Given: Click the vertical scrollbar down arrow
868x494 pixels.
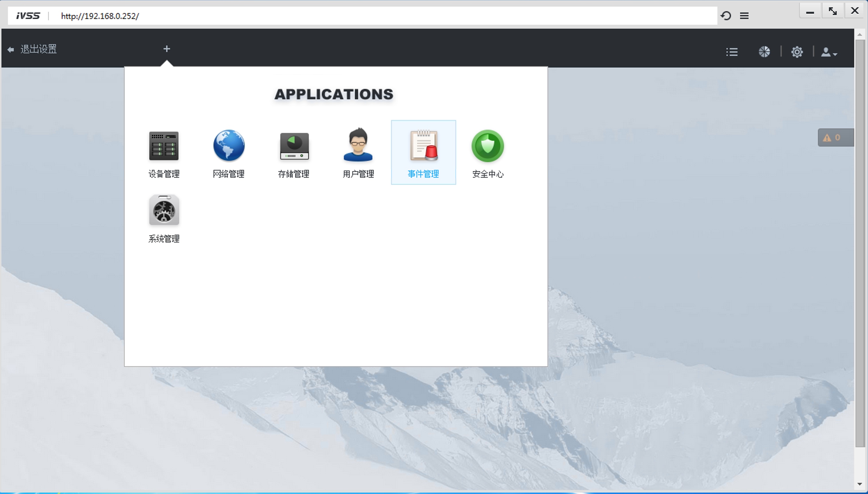Looking at the screenshot, I should coord(860,484).
